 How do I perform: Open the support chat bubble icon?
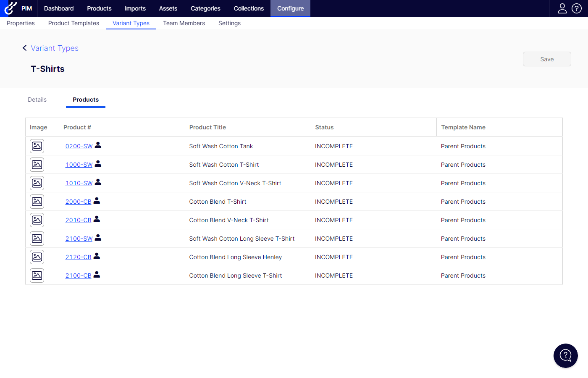tap(565, 356)
